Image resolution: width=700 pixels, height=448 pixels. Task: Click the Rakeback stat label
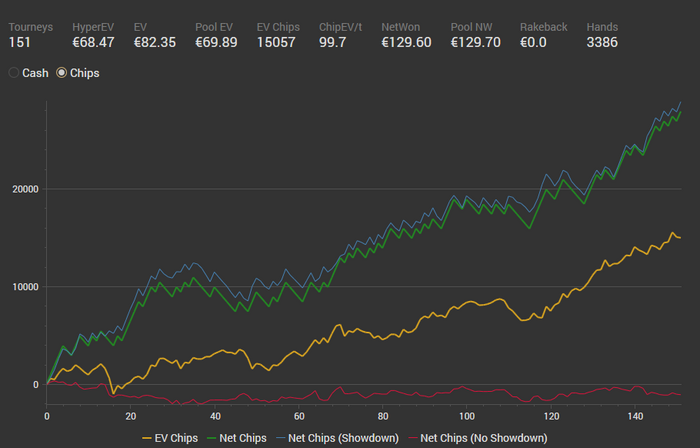[544, 27]
